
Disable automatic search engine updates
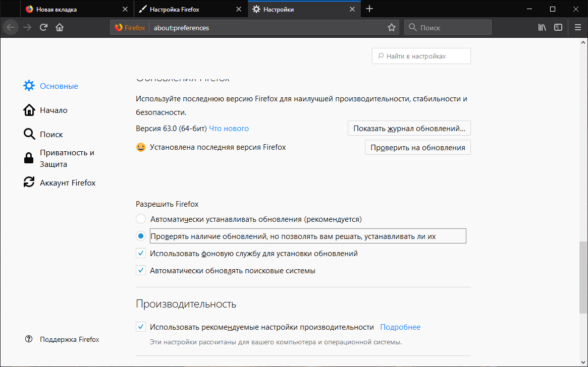[141, 270]
